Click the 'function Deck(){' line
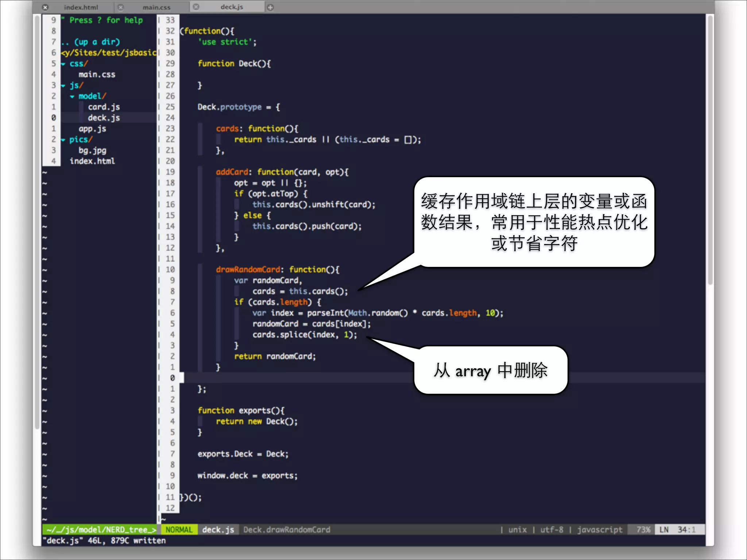The image size is (747, 560). (234, 63)
